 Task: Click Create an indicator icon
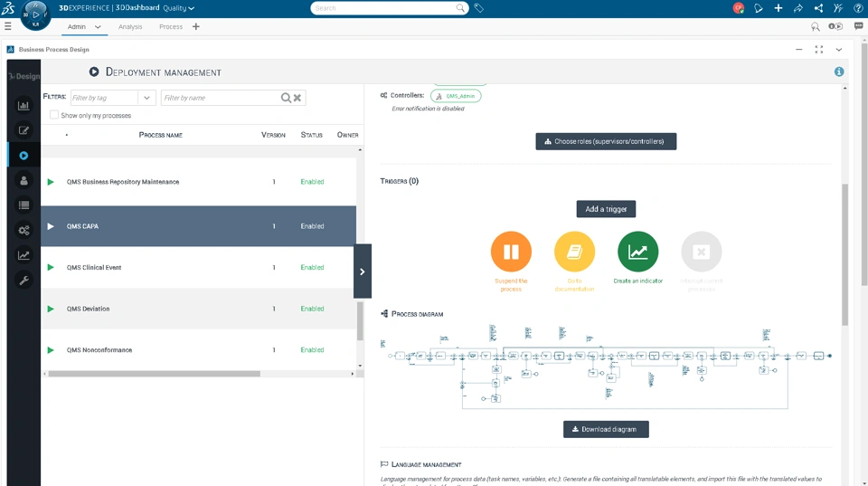pyautogui.click(x=637, y=252)
